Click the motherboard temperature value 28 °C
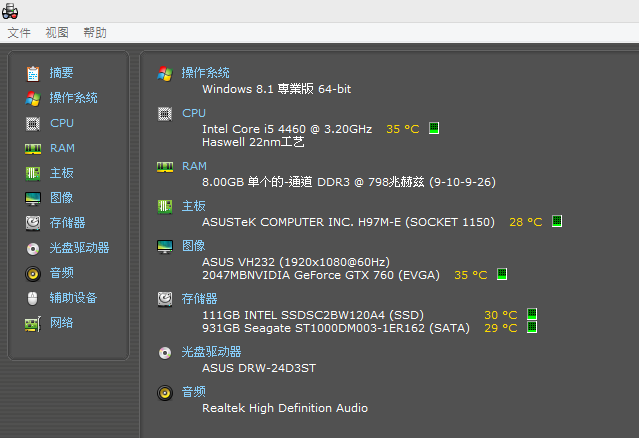Viewport: 639px width, 438px height. click(x=526, y=222)
